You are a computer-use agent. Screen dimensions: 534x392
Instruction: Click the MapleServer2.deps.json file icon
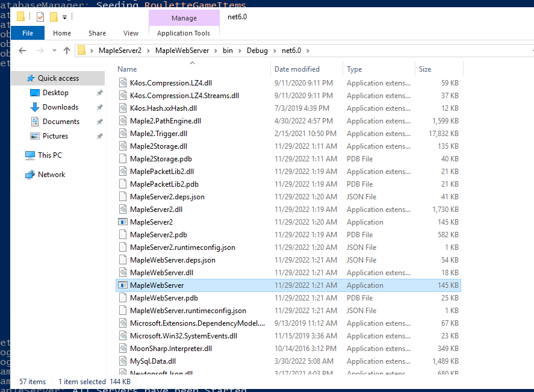pyautogui.click(x=123, y=197)
